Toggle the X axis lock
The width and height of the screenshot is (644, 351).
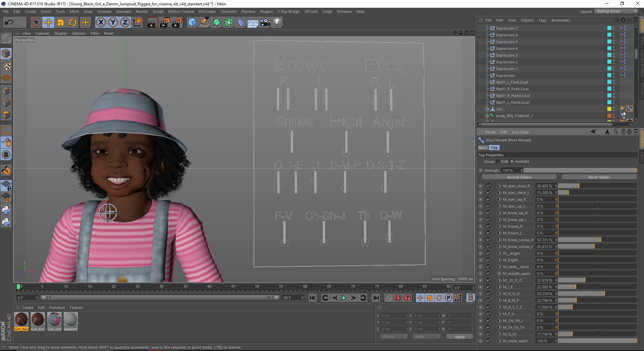101,23
